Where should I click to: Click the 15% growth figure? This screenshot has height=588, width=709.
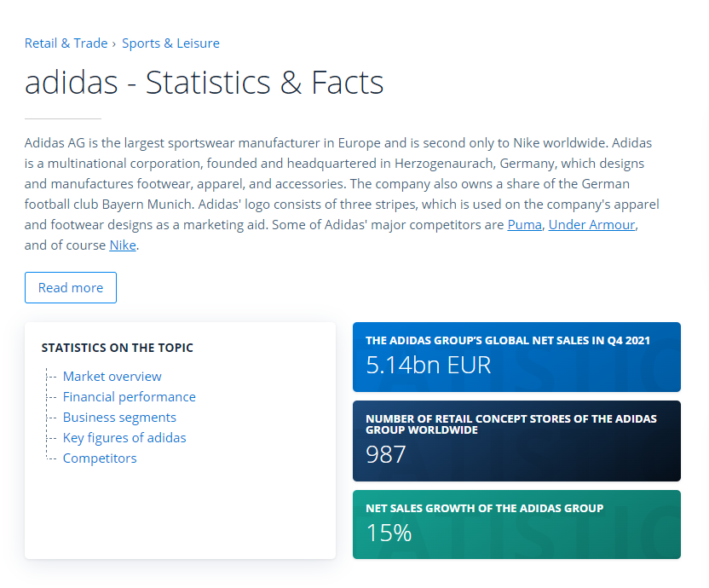(389, 533)
